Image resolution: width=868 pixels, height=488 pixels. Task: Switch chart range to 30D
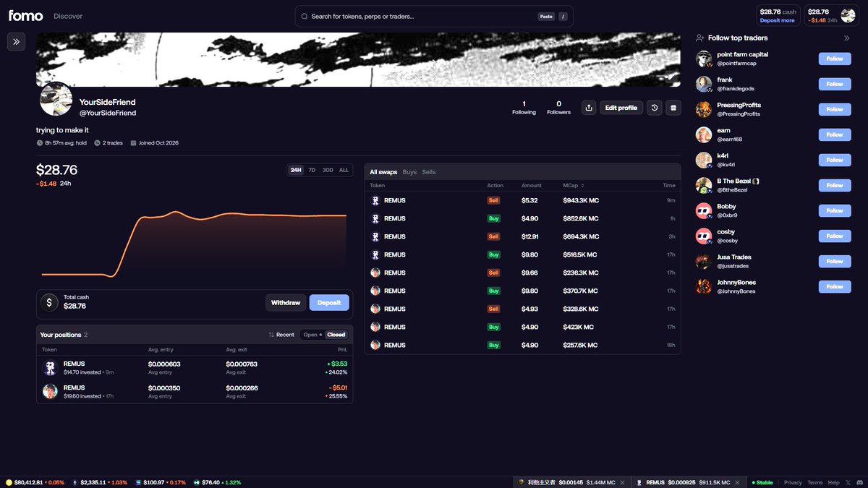point(328,171)
